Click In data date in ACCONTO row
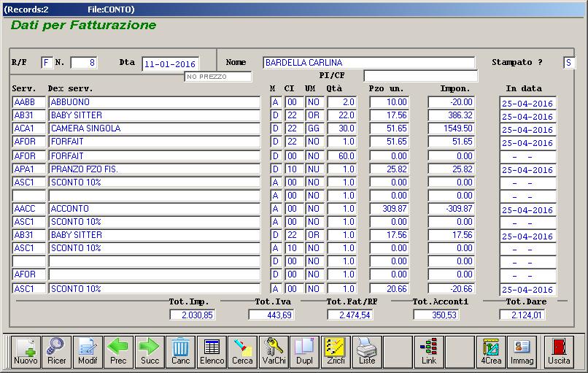 click(528, 210)
